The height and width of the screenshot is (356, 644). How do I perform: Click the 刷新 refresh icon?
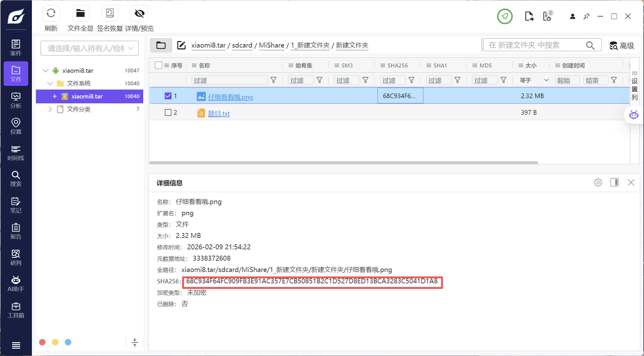coord(51,13)
